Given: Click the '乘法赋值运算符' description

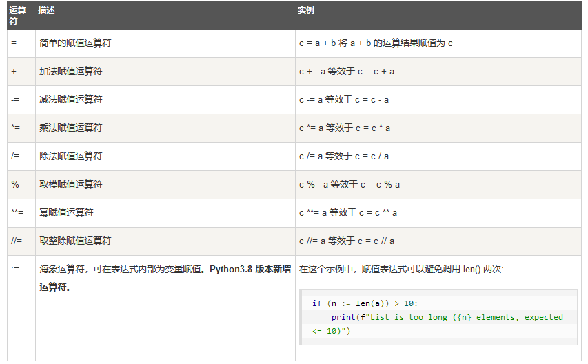Looking at the screenshot, I should (x=71, y=128).
